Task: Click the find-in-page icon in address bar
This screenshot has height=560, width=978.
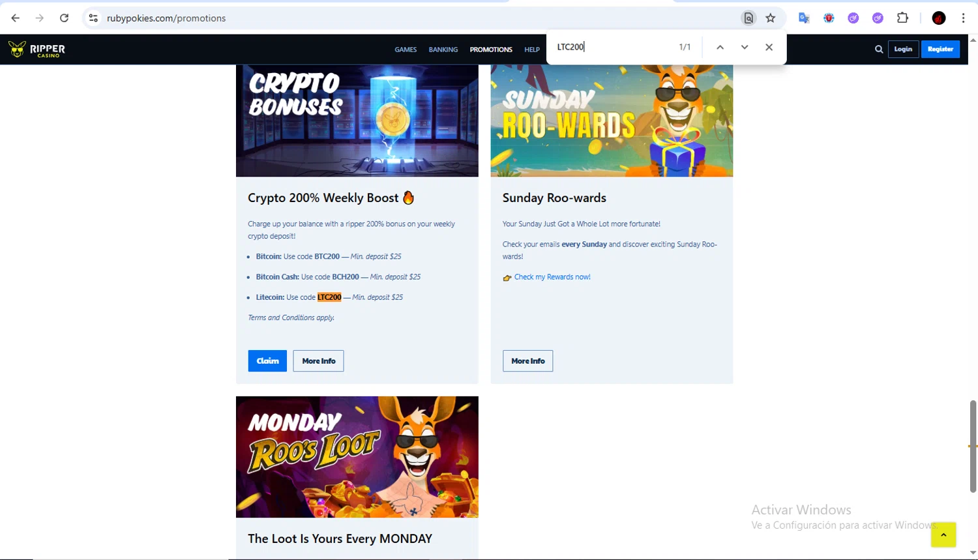Action: (748, 18)
